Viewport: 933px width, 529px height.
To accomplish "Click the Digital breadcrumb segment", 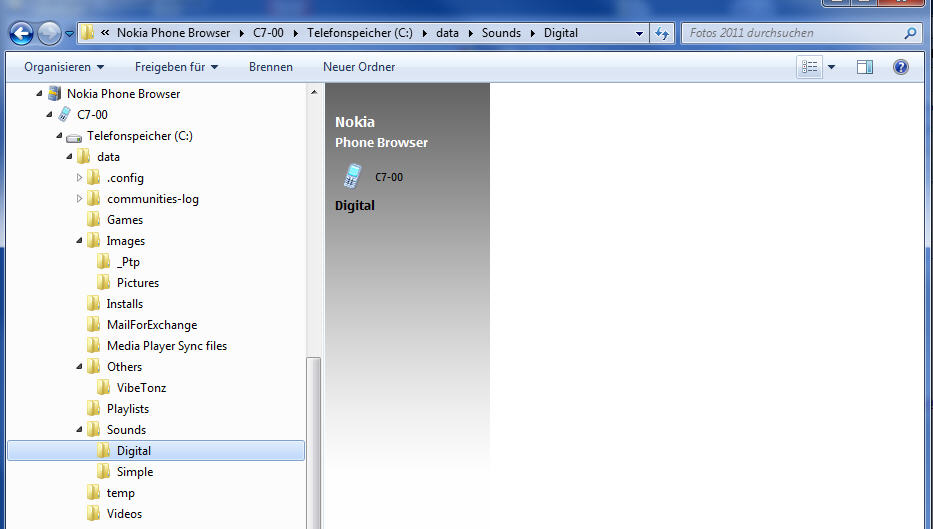I will pyautogui.click(x=561, y=33).
